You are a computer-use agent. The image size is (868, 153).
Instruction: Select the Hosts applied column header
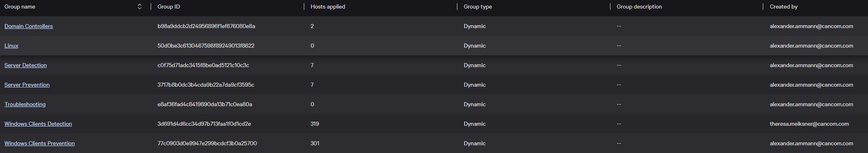[328, 7]
